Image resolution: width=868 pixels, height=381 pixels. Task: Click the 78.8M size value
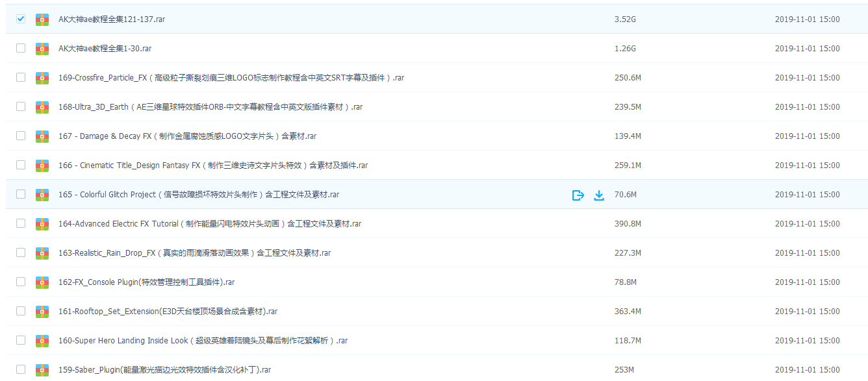coord(626,282)
